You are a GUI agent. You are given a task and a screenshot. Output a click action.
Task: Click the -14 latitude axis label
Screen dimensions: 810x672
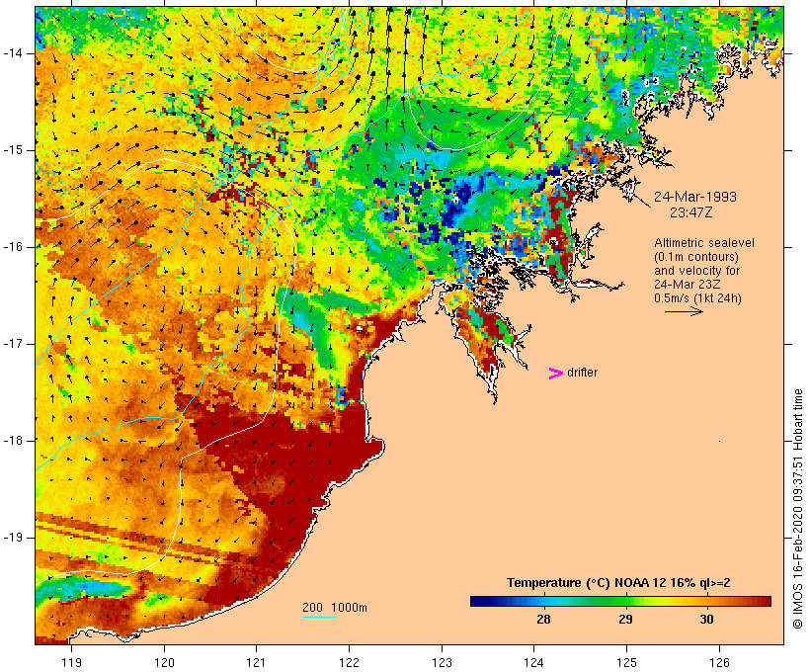[x=13, y=53]
